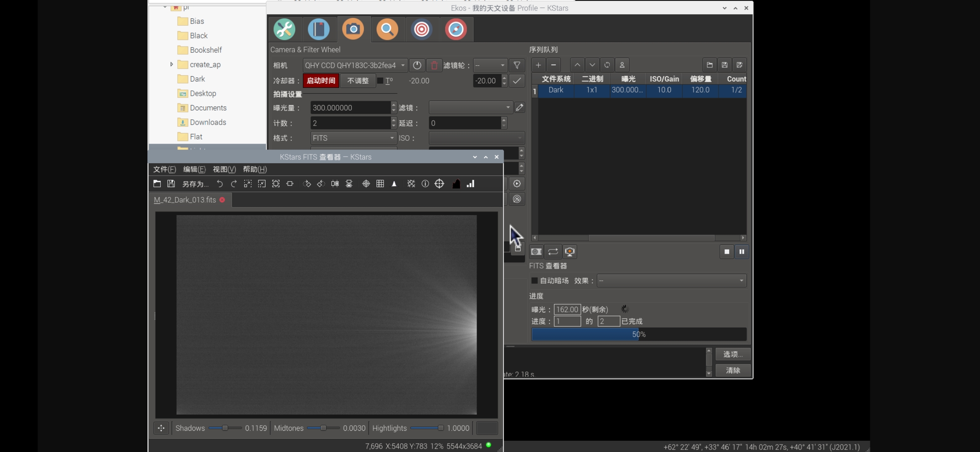Save sequence queue floppy icon

point(725,65)
